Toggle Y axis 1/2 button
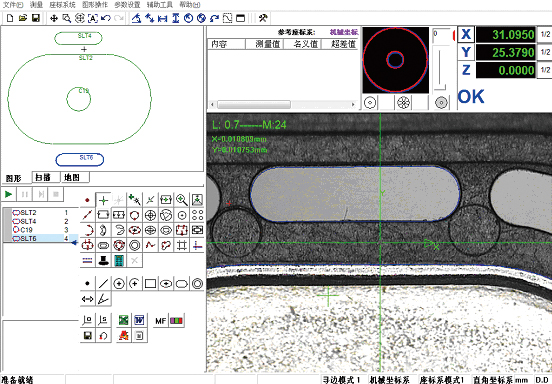Screen dimensions: 552x384 pos(545,52)
